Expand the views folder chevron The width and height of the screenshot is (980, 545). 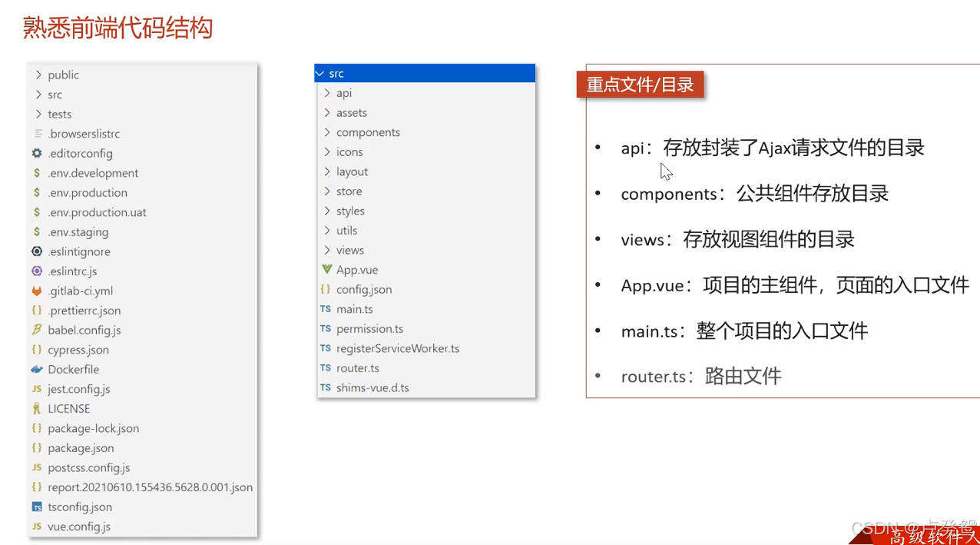(x=327, y=250)
